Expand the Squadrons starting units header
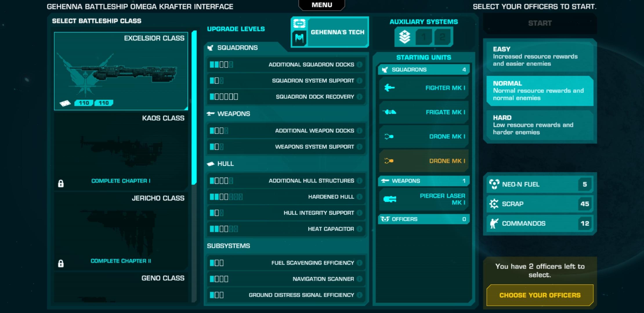The height and width of the screenshot is (313, 644). [x=424, y=70]
